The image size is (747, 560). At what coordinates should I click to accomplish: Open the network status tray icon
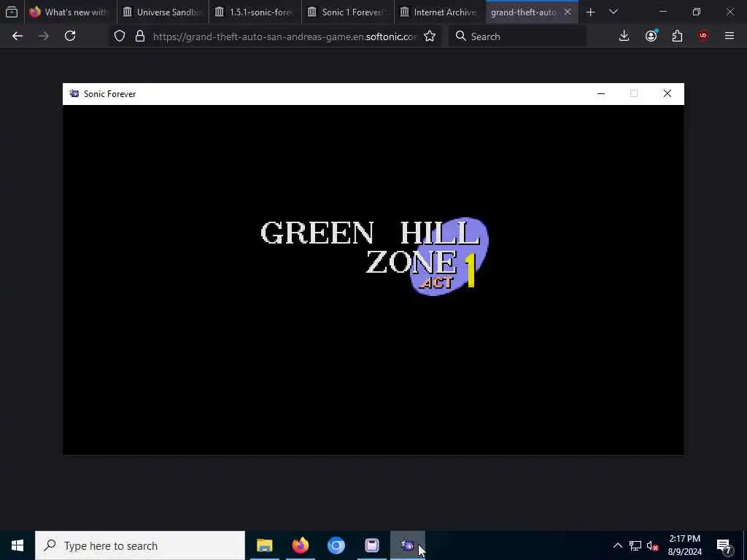click(x=635, y=545)
